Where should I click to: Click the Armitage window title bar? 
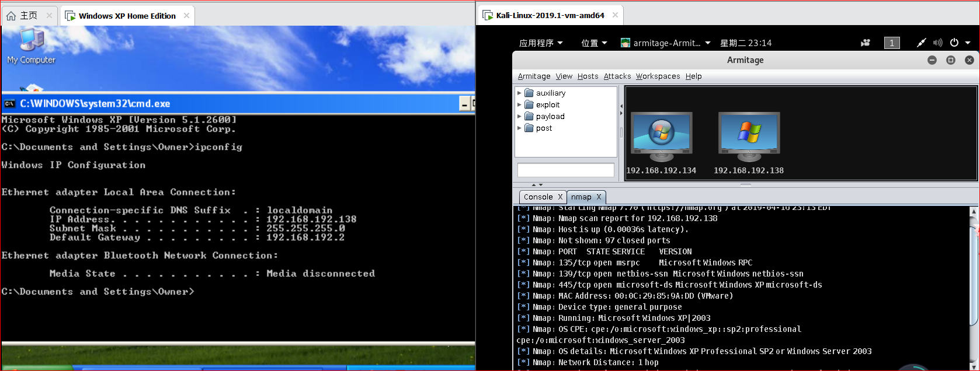click(745, 60)
